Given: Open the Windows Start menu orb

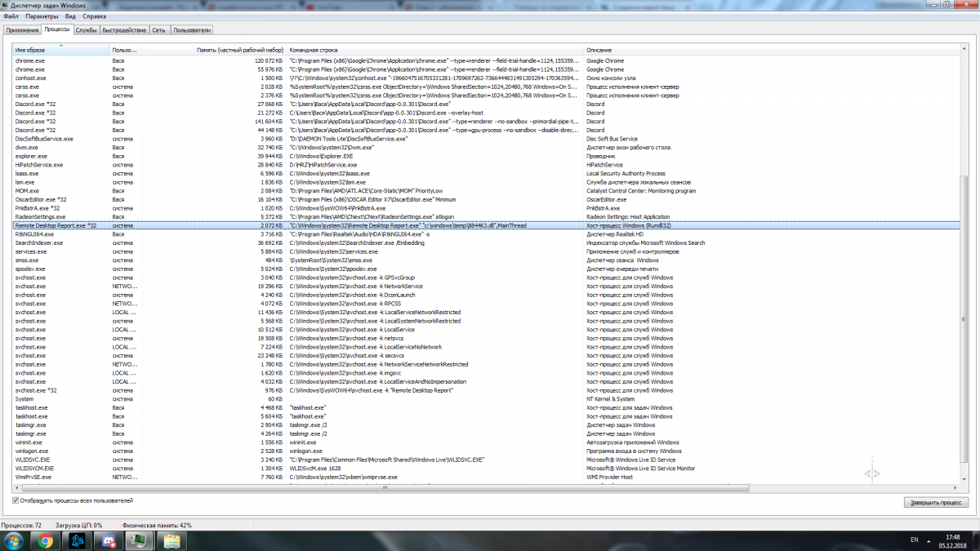Looking at the screenshot, I should [x=14, y=540].
